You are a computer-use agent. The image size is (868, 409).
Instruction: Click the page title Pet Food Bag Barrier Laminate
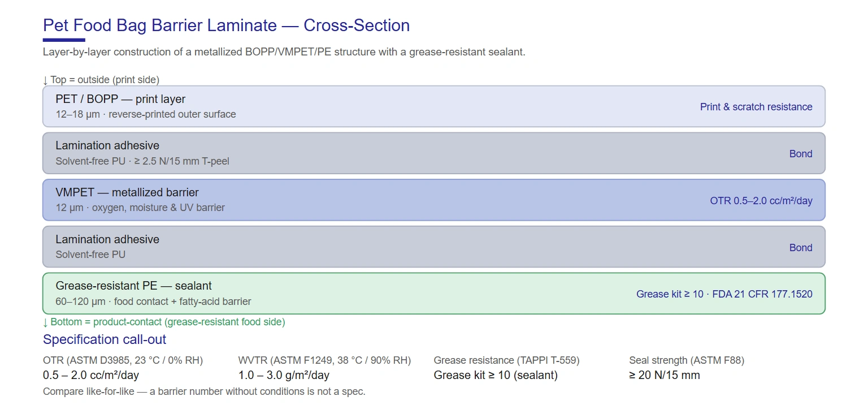click(226, 25)
